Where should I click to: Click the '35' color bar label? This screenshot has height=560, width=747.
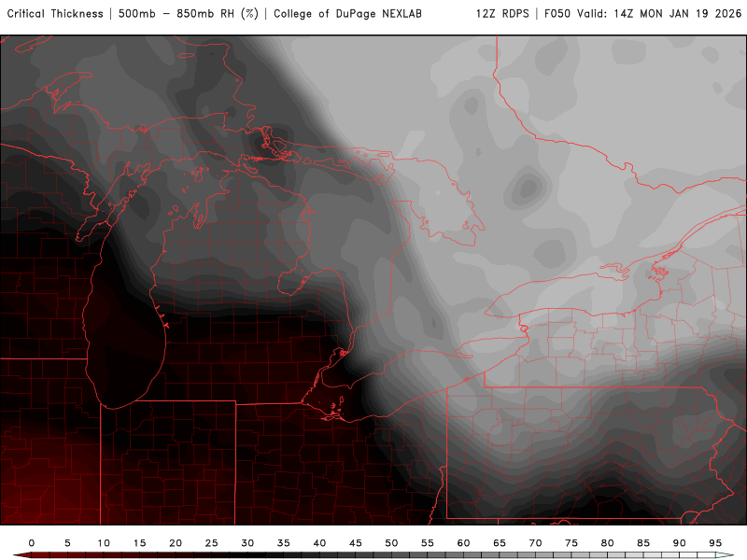(x=284, y=543)
